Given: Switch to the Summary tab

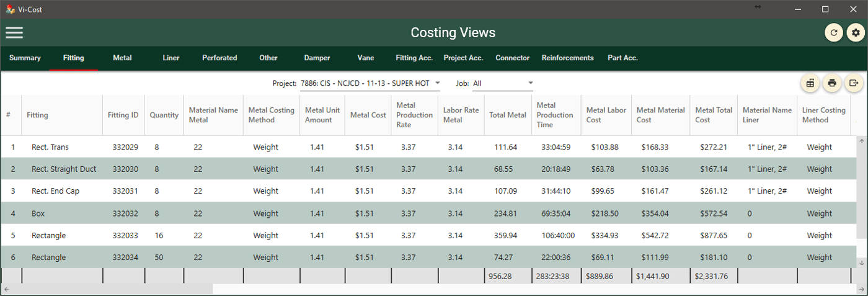Looking at the screenshot, I should coord(25,58).
